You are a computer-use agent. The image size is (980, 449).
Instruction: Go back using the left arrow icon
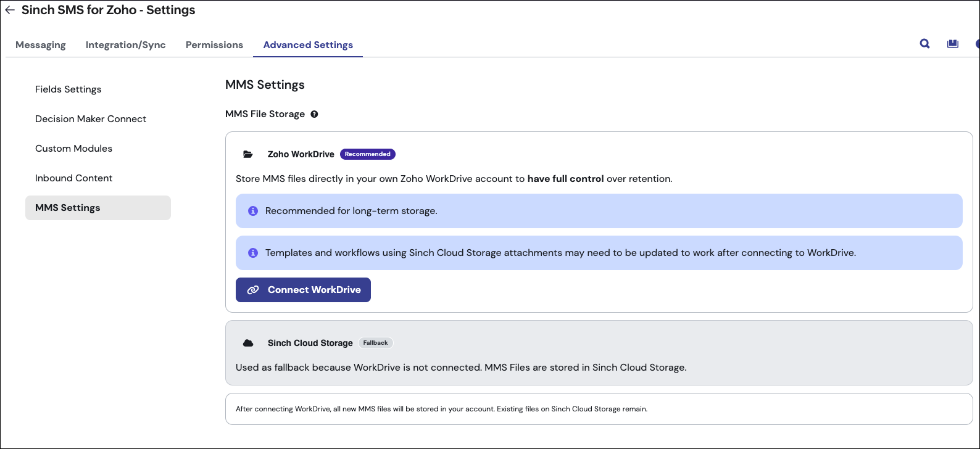click(9, 10)
